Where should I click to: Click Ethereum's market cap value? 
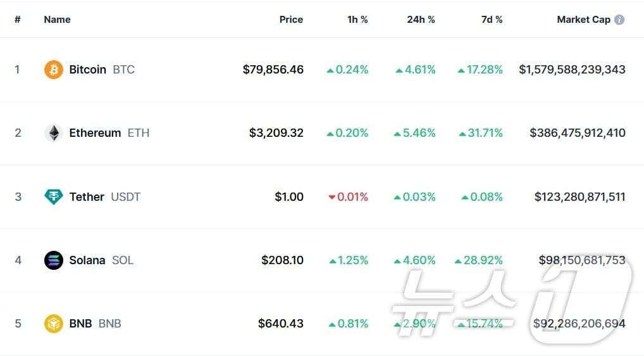pyautogui.click(x=578, y=133)
